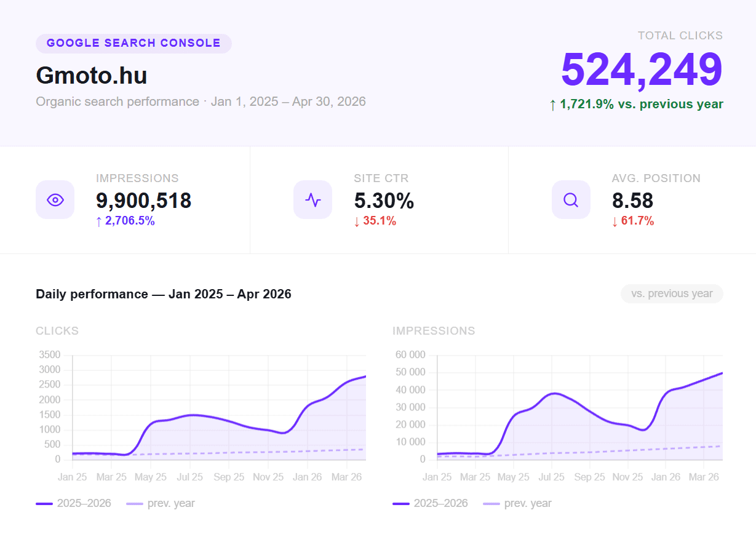Click the magnifier icon beside Avg. Position
Screen dimensions: 756x534
point(571,200)
